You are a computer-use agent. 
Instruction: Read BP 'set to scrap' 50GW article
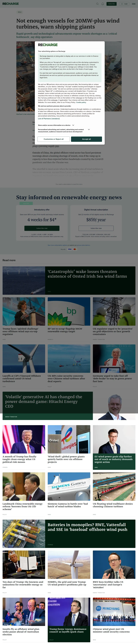pos(65,330)
